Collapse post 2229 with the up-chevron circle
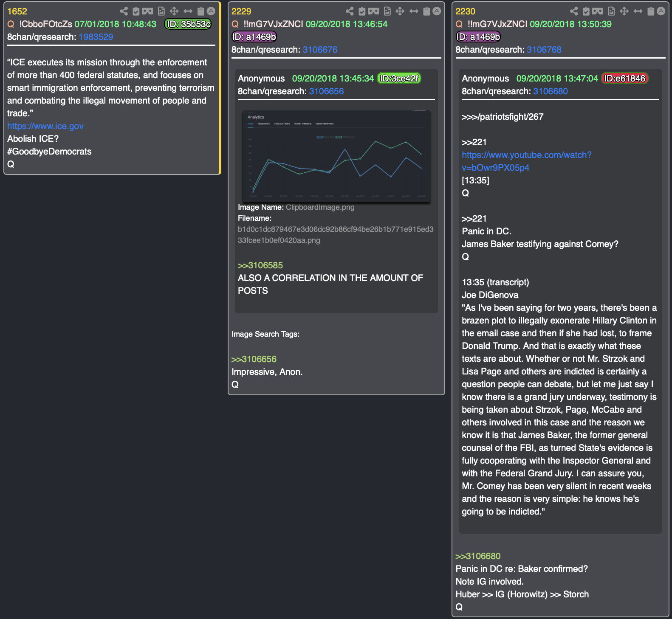Viewport: 672px width, 619px height. pyautogui.click(x=437, y=11)
